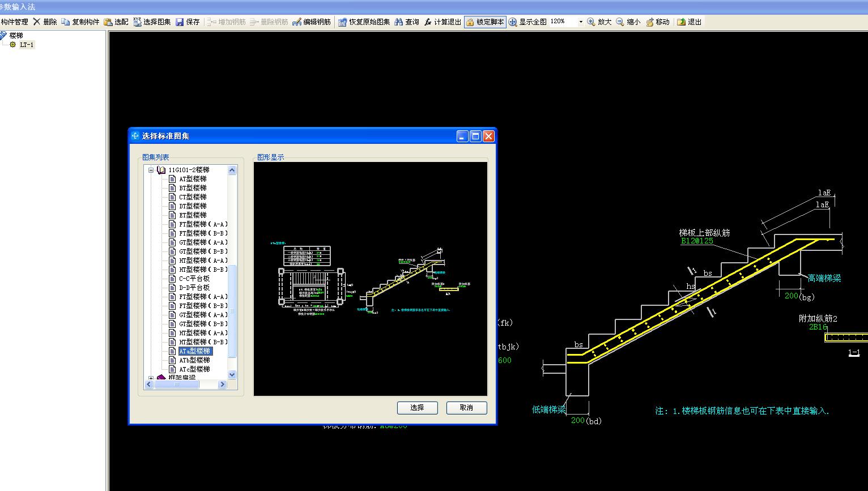Click the atlas list vertical scrollbar thumb
The image size is (868, 491).
pos(232,310)
